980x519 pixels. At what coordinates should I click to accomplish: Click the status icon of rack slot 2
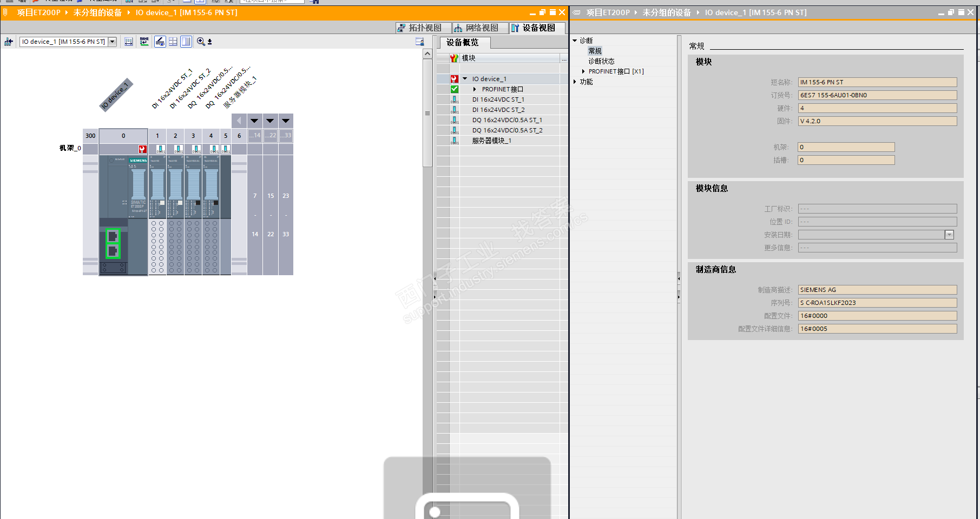tap(178, 149)
